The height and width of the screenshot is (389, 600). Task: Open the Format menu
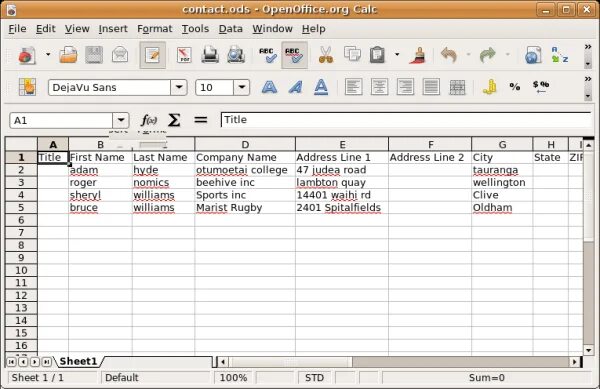[x=155, y=29]
